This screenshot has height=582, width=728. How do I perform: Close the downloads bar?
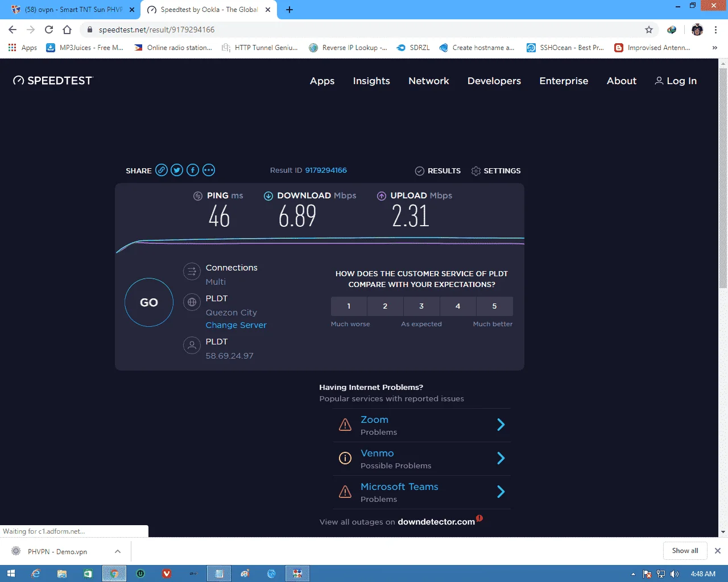pos(718,551)
